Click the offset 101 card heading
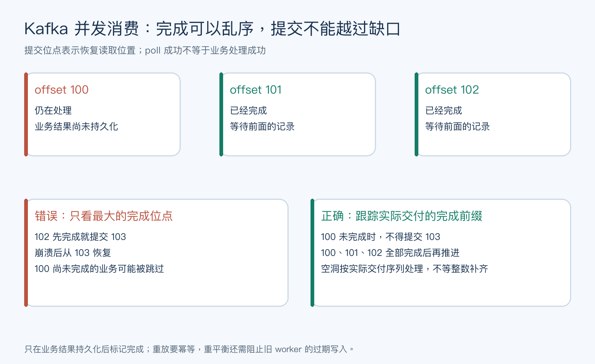595x364 pixels. [256, 90]
